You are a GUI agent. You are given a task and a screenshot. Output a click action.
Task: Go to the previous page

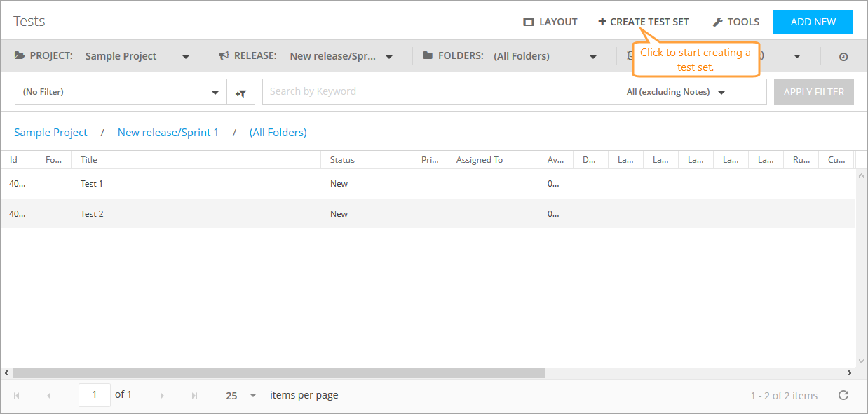[48, 396]
